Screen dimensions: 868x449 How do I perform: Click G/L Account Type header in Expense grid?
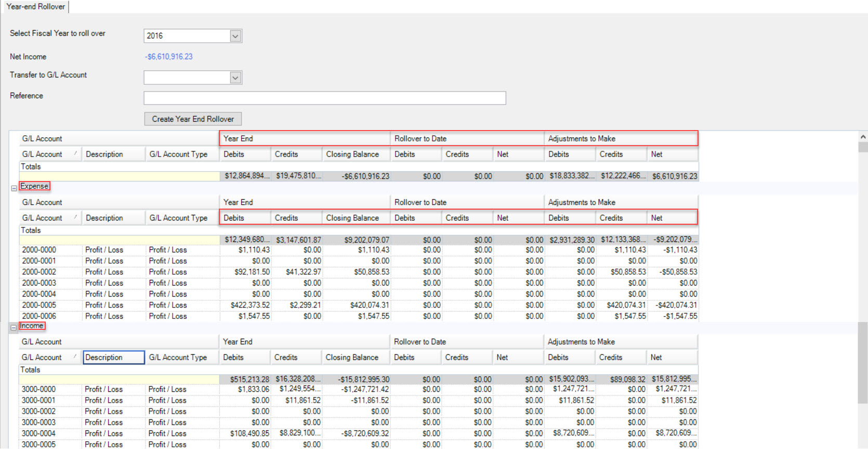[x=182, y=218]
